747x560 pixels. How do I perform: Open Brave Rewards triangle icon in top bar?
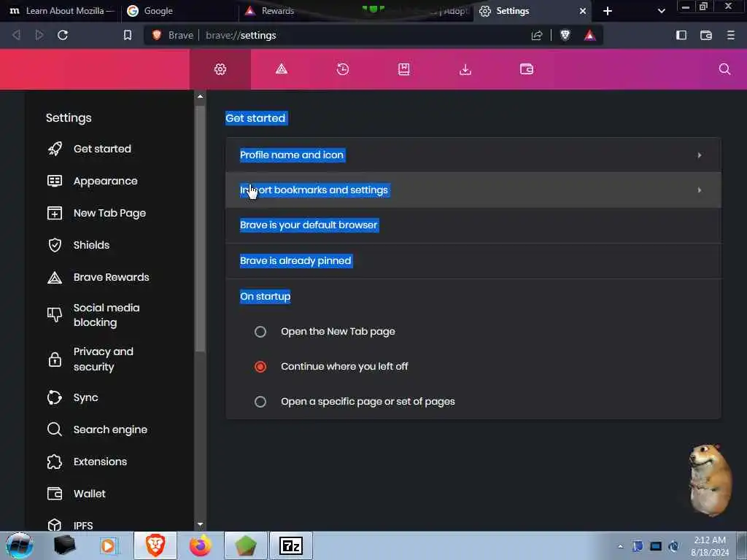pos(282,69)
